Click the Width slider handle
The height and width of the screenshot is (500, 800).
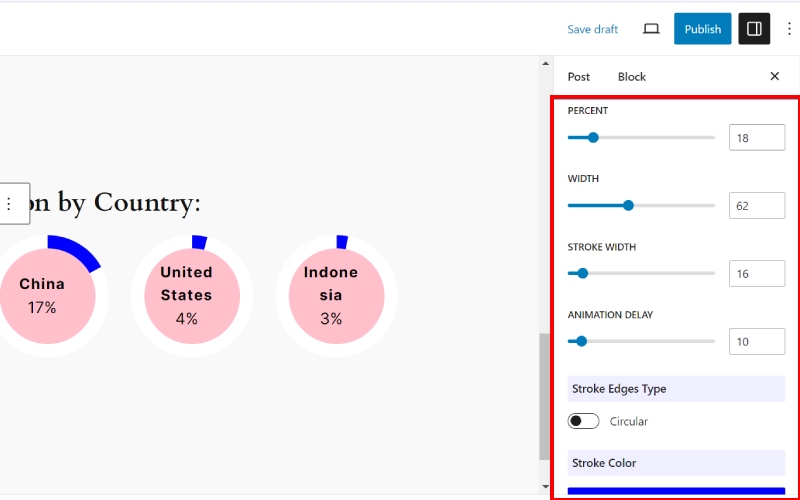click(628, 206)
